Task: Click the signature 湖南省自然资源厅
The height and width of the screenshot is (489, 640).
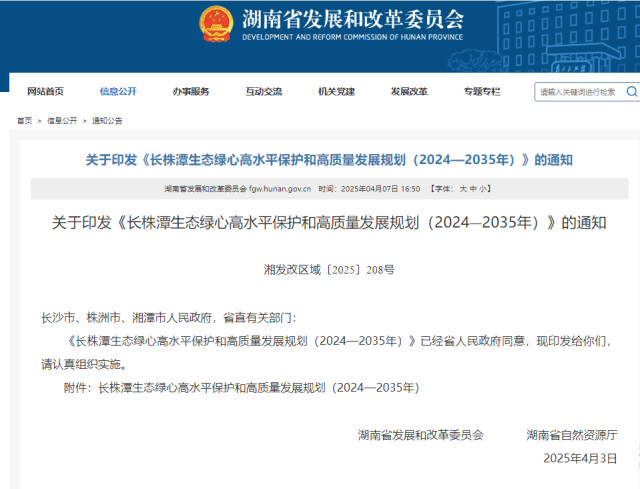Action: (x=572, y=435)
